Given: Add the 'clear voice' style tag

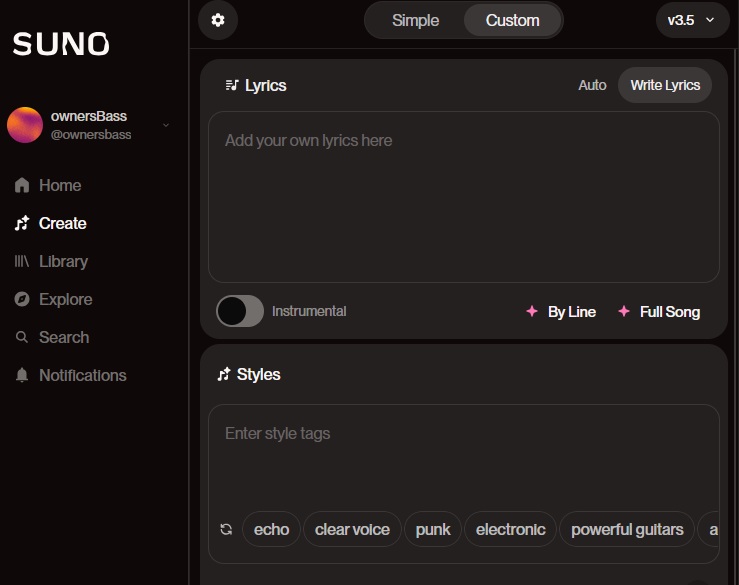Looking at the screenshot, I should click(x=352, y=529).
